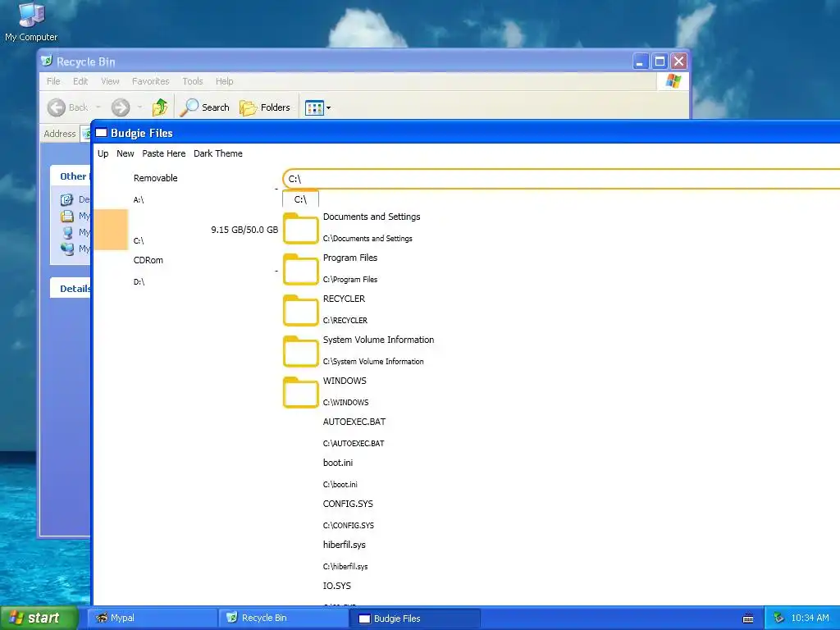Open View menu in Recycle Bin window

(110, 81)
